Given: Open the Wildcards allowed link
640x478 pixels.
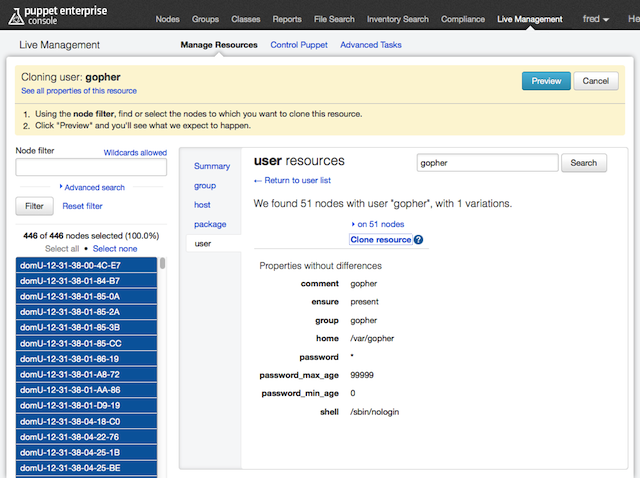Looking at the screenshot, I should coord(135,153).
